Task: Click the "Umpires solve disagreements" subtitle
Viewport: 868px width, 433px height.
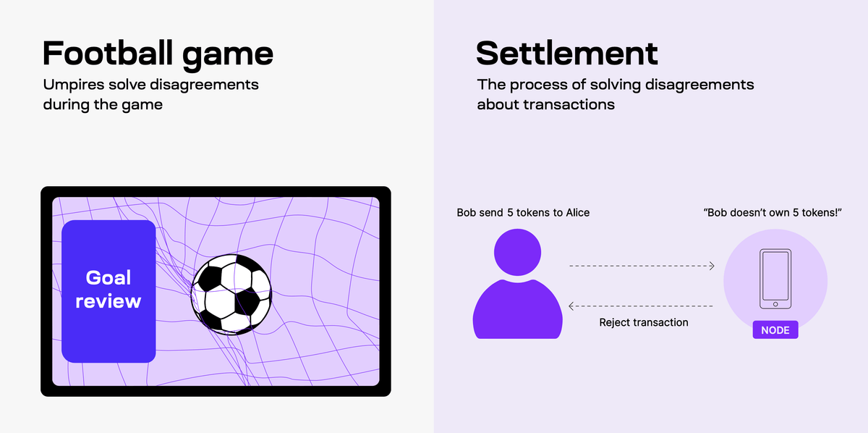Action: [150, 85]
